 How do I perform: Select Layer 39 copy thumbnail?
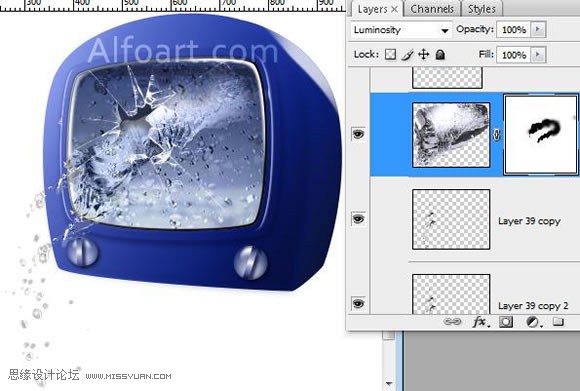pyautogui.click(x=451, y=219)
